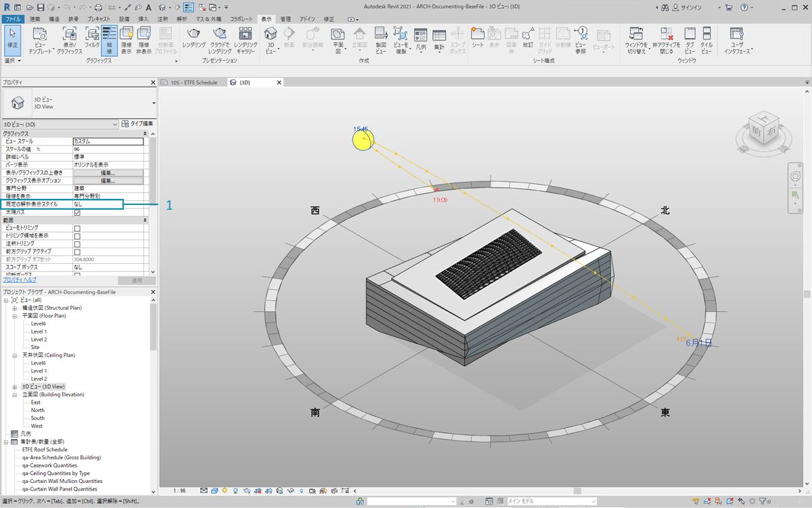Image resolution: width=812 pixels, height=508 pixels.
Task: Click the タイルビュー (Tile Views) icon
Action: coord(706,40)
